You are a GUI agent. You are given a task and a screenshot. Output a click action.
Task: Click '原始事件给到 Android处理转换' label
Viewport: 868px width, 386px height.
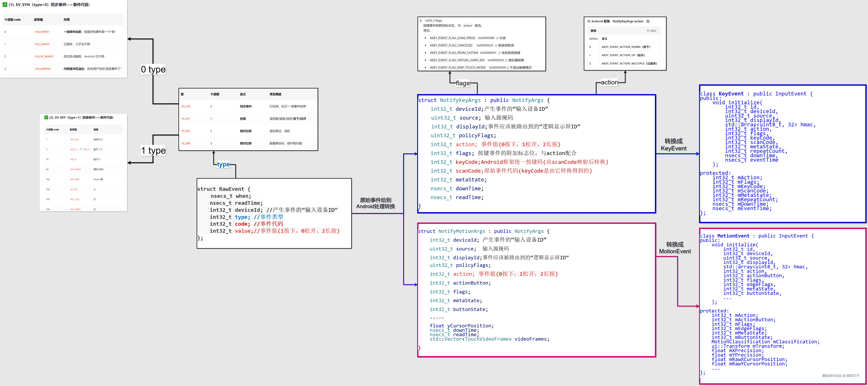[x=375, y=203]
